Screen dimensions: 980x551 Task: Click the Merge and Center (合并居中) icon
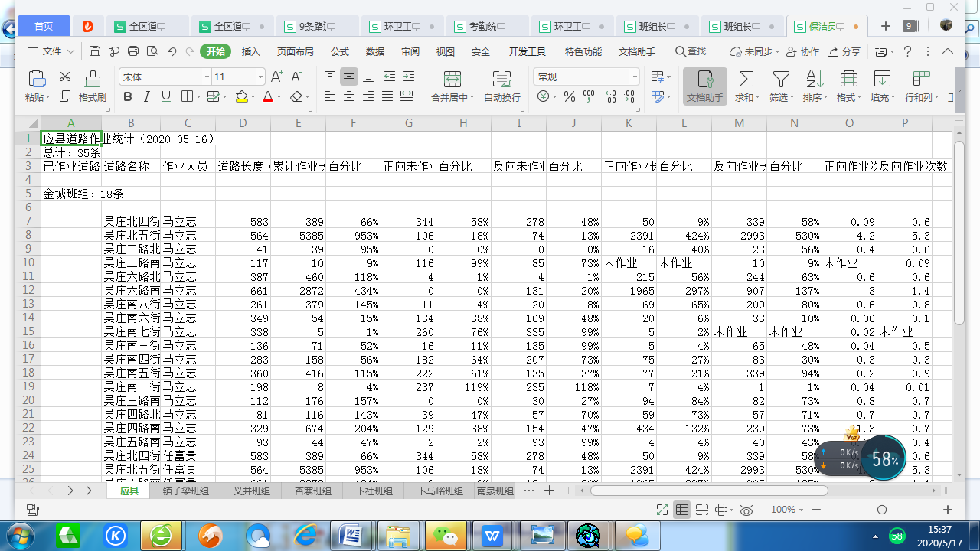452,79
